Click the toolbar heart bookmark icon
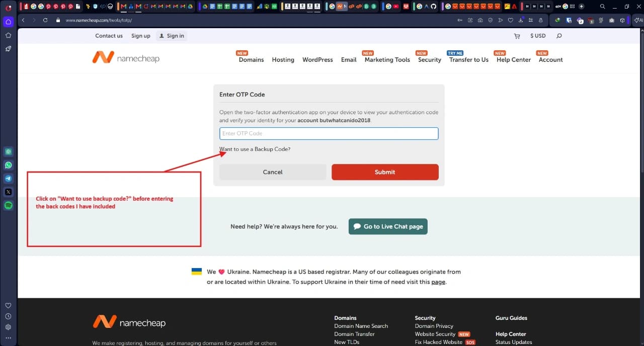This screenshot has width=644, height=346. [510, 20]
